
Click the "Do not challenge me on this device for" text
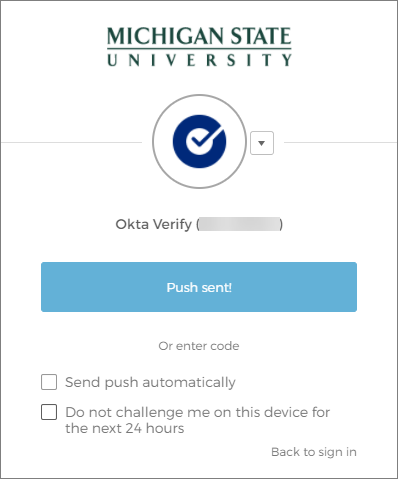[x=198, y=412]
